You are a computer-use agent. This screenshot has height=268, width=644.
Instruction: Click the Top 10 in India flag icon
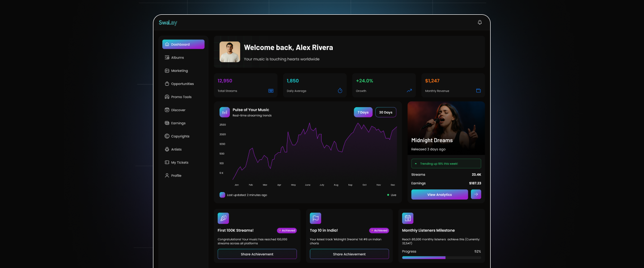click(315, 218)
